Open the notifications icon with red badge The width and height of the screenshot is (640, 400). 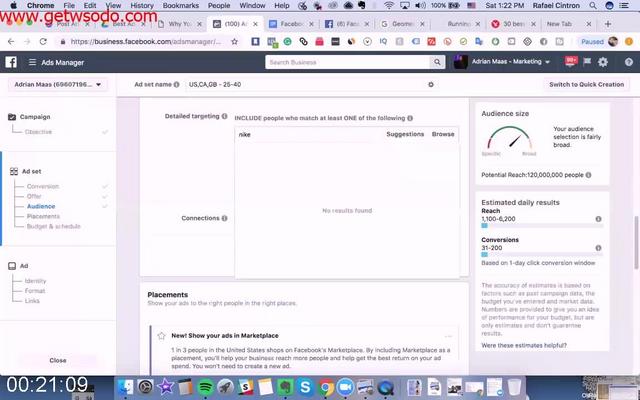571,62
